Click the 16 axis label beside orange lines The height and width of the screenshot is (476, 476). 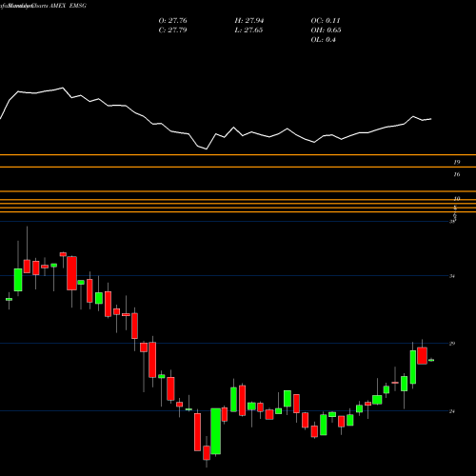point(456,174)
